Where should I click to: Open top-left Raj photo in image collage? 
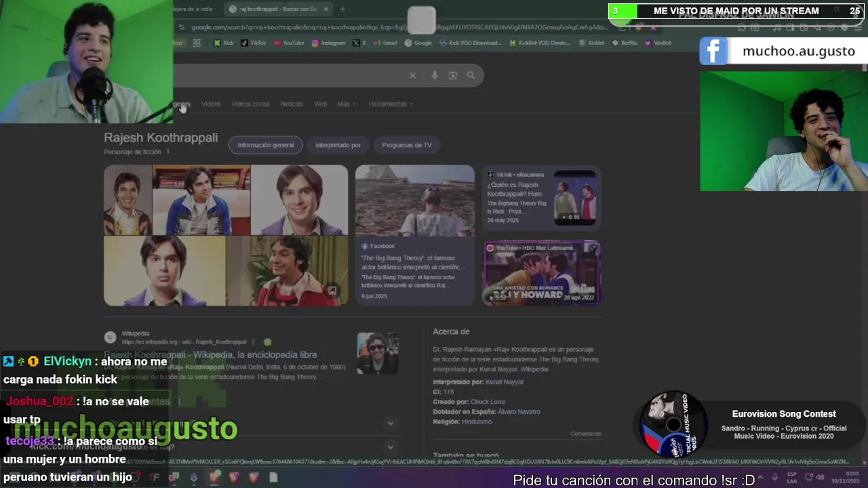click(x=127, y=200)
